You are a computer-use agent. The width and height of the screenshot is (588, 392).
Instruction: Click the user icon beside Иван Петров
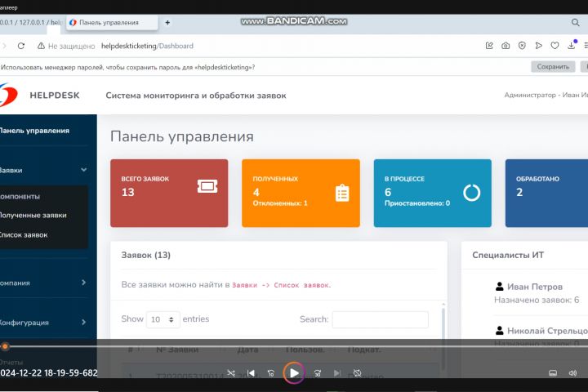(x=500, y=287)
